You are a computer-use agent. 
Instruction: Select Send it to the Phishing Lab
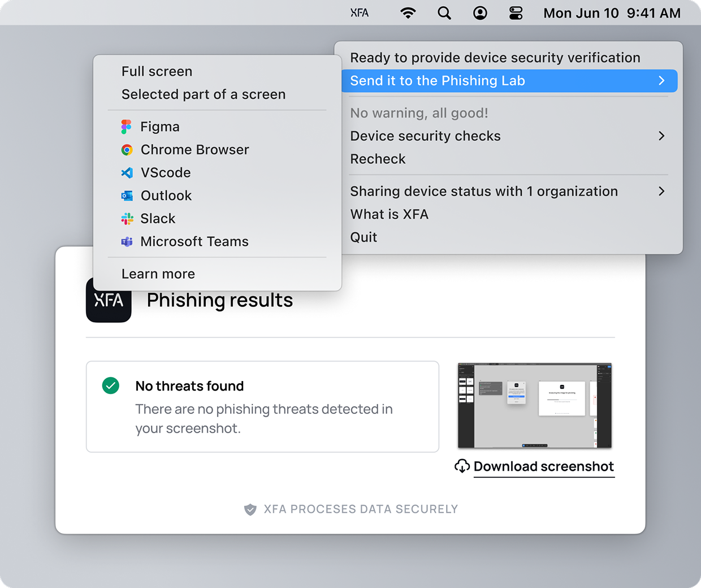coord(509,81)
